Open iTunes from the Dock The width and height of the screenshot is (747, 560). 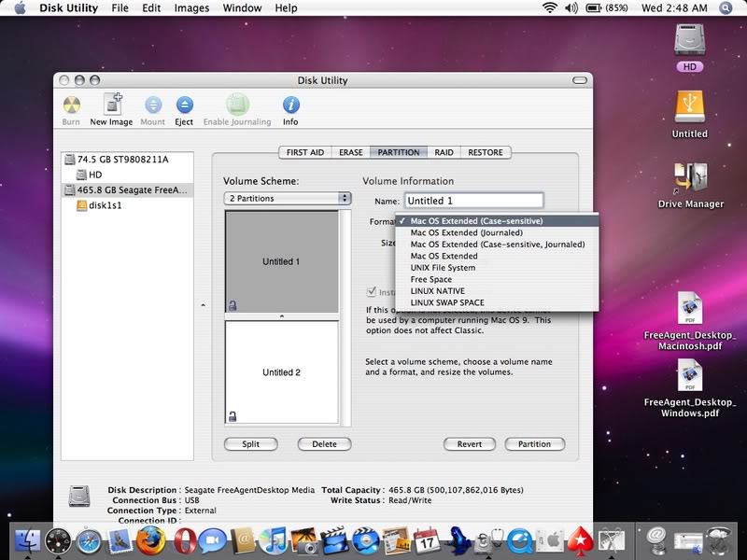[x=273, y=541]
